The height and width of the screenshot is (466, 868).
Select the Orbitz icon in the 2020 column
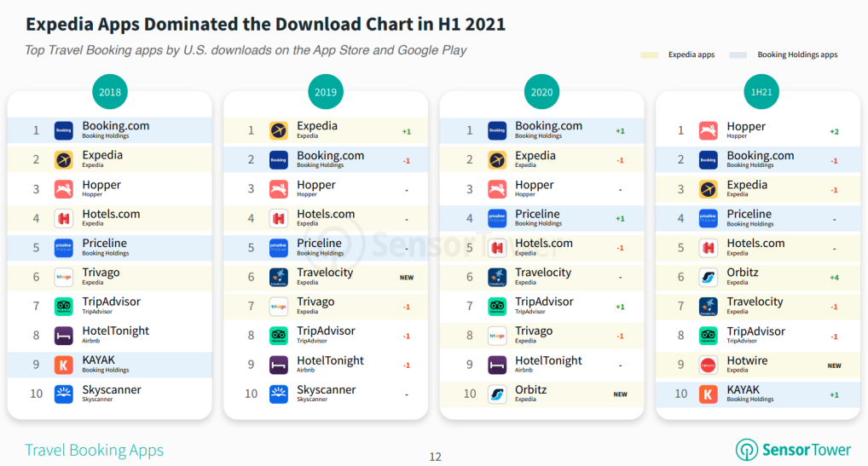497,394
